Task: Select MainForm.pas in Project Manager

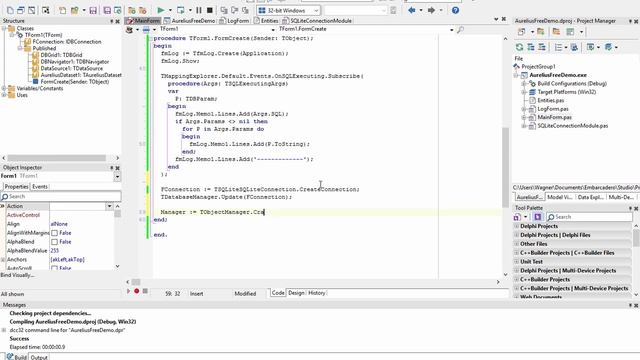Action: pyautogui.click(x=554, y=118)
